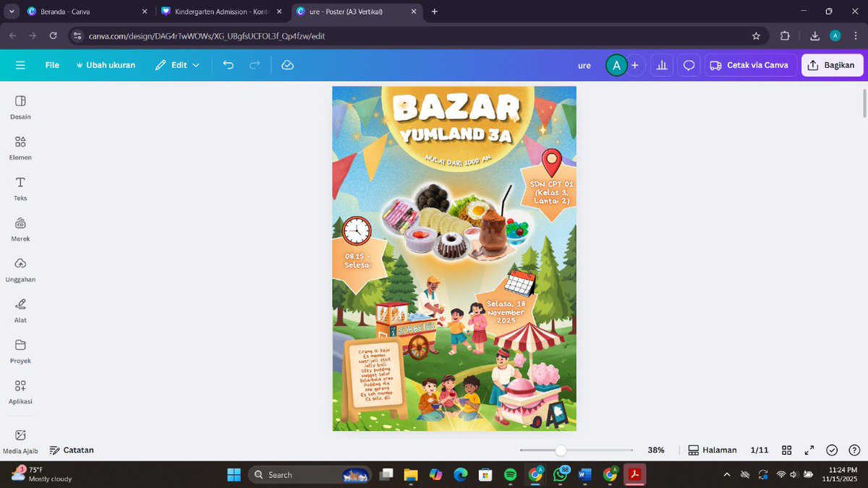Open the help question mark icon
868x488 pixels.
(854, 450)
